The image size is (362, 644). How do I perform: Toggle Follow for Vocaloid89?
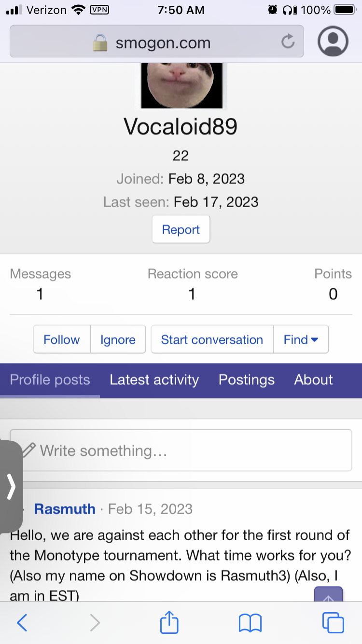click(62, 340)
